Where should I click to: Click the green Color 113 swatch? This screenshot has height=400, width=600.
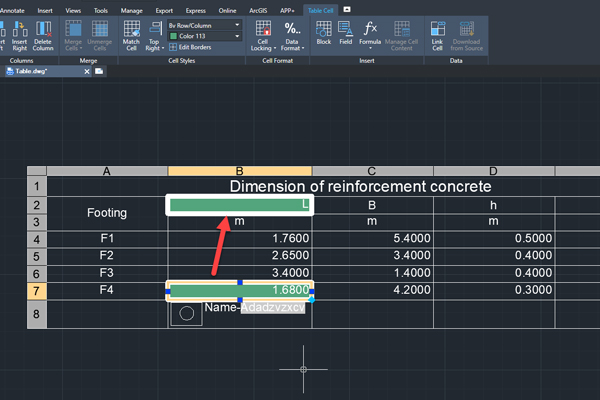coord(173,36)
